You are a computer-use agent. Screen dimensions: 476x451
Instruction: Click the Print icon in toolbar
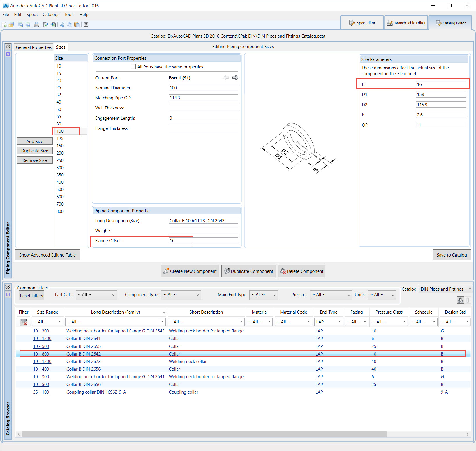(37, 25)
